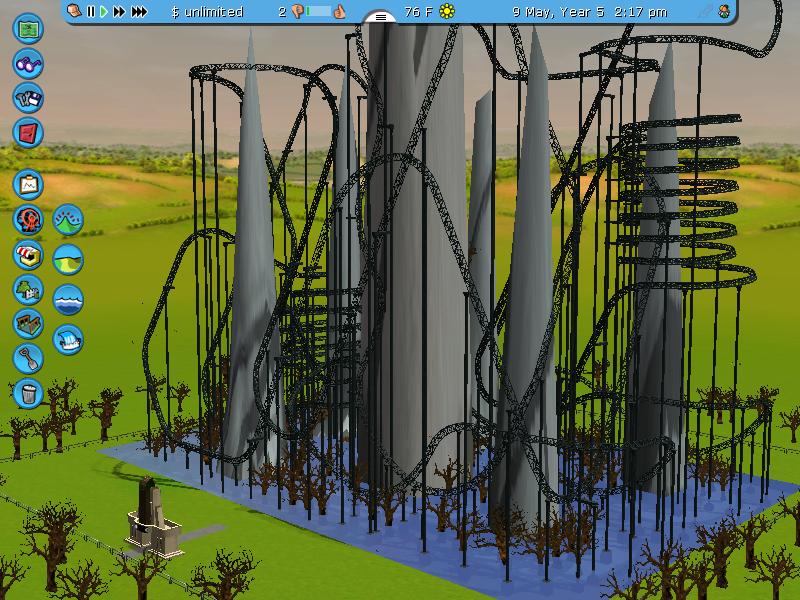Select the waterfall tool
The image size is (800, 600).
tap(68, 339)
